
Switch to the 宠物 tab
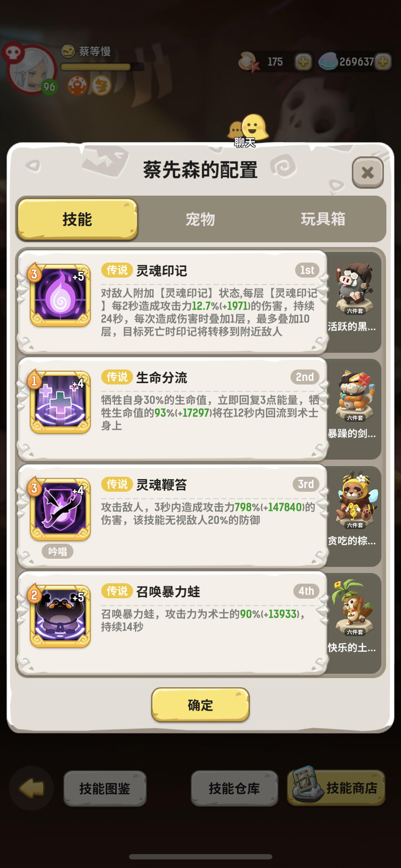pos(200,219)
